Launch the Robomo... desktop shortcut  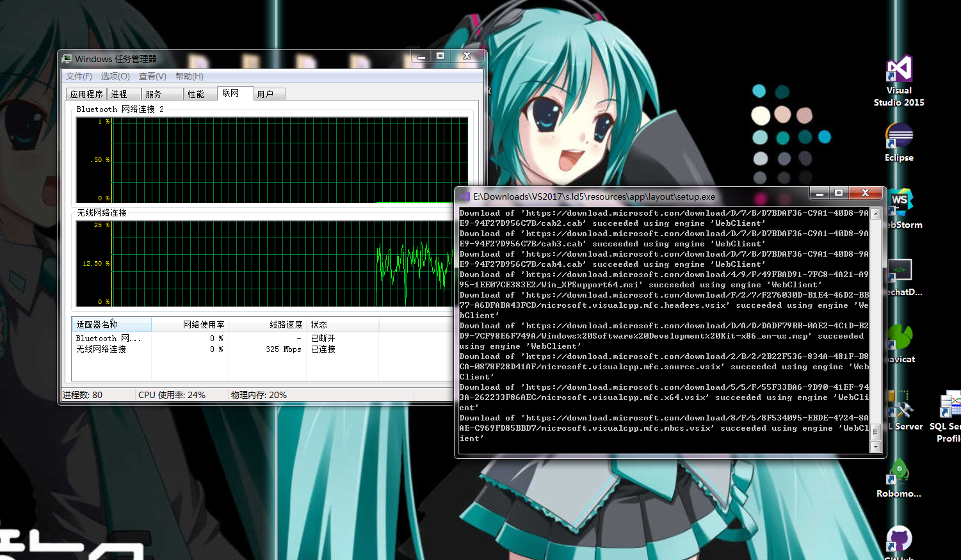coord(899,478)
